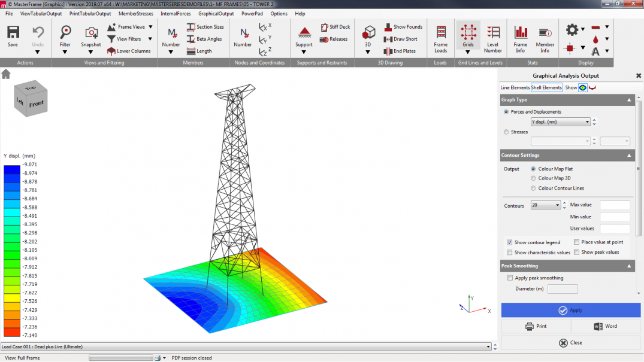Click the Apply button
Screen dimensions: 644x362
(571, 311)
